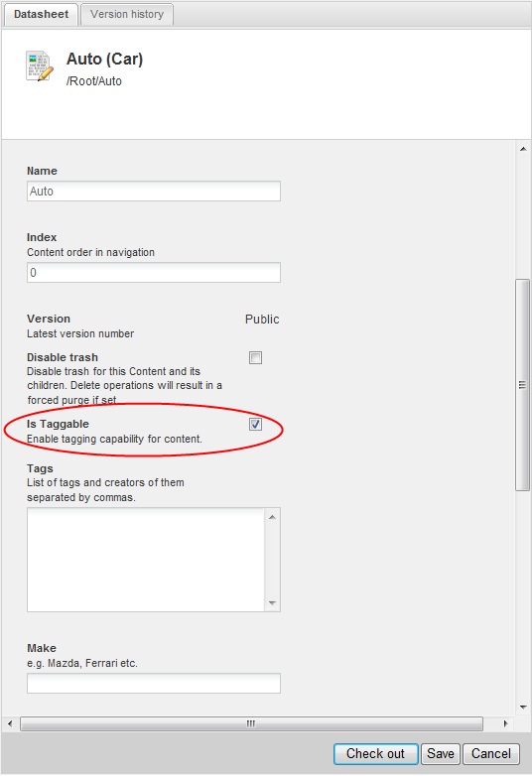Click the Public version value
Image resolution: width=532 pixels, height=776 pixels.
pyautogui.click(x=262, y=320)
